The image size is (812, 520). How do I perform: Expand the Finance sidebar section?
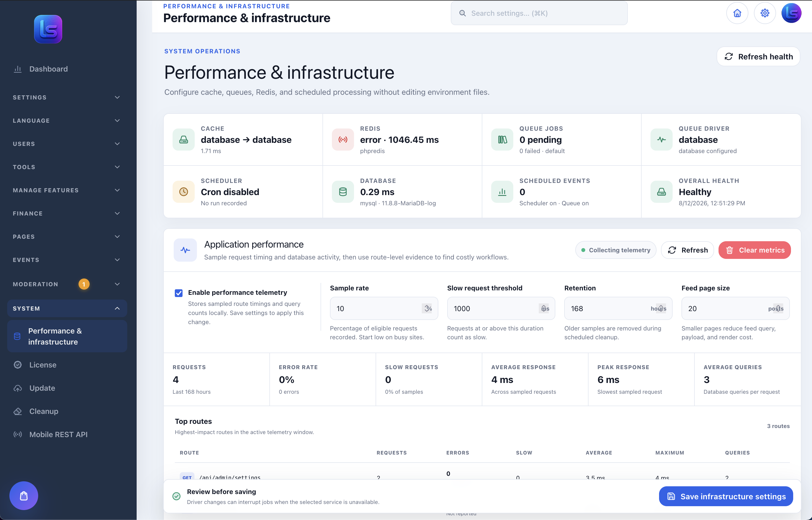coord(67,213)
